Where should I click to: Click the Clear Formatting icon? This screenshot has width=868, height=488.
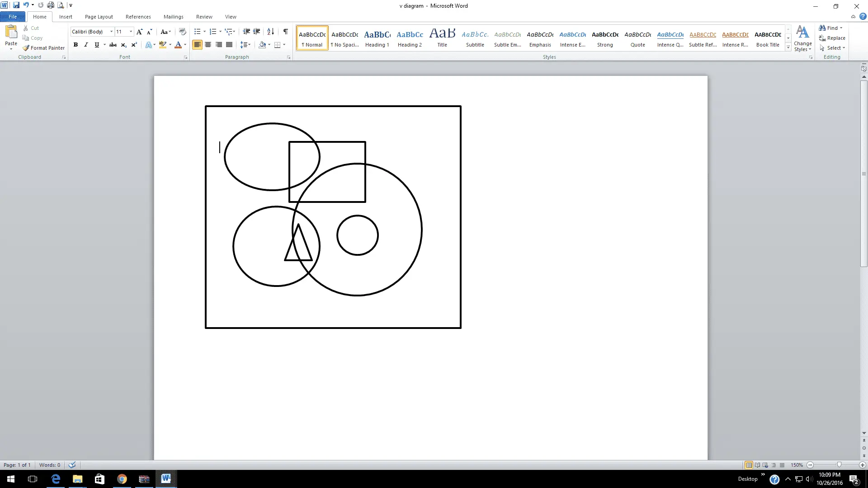(x=182, y=32)
